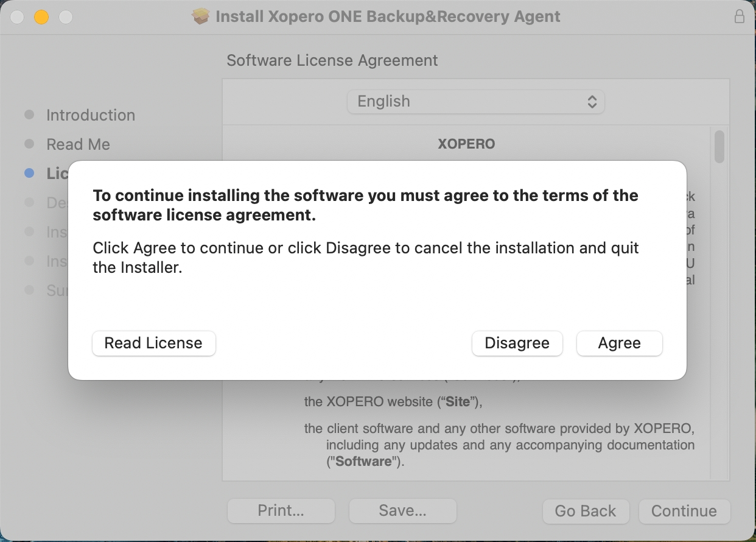
Task: Open the full license with Read License
Action: (153, 343)
